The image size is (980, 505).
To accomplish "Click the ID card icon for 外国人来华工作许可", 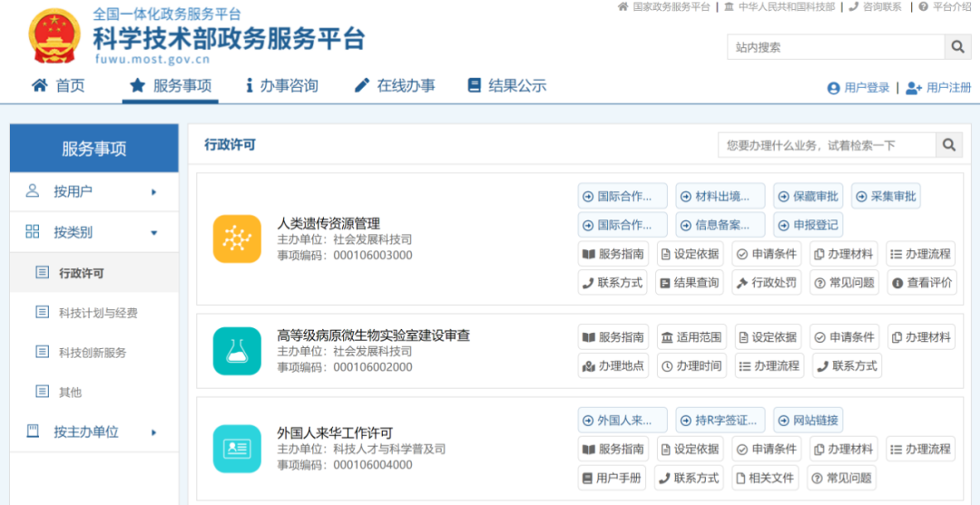I will pos(237,448).
